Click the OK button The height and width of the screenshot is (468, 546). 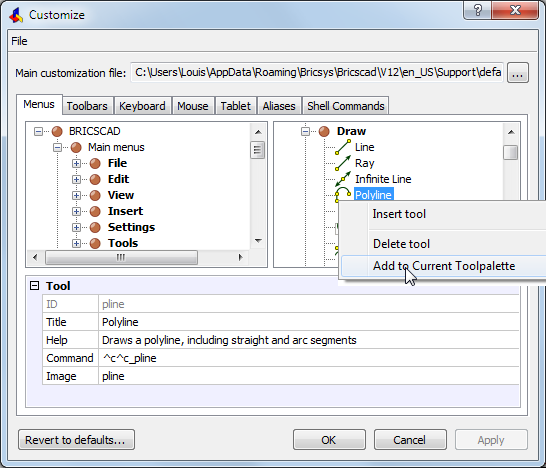(329, 440)
